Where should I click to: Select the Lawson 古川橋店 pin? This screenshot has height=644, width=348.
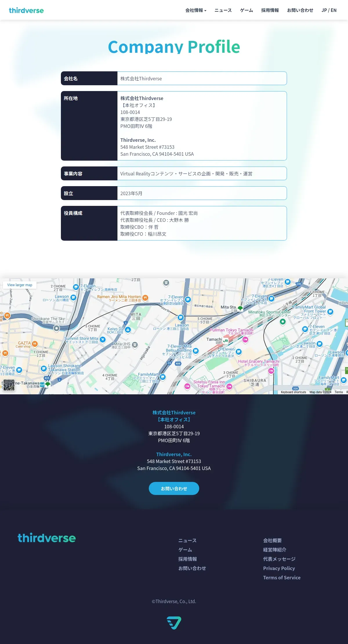73,297
